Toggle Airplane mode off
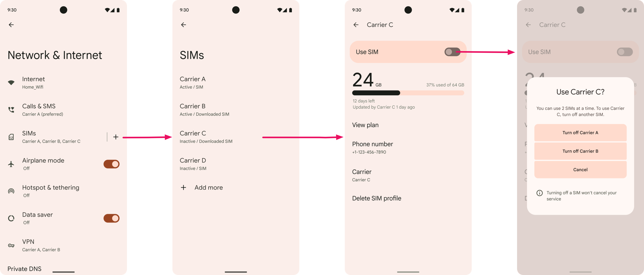 pos(111,164)
